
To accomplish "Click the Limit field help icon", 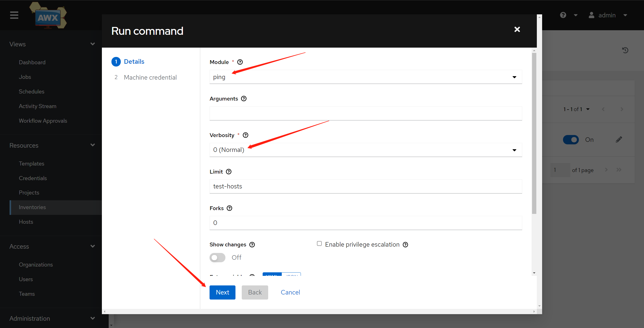I will pyautogui.click(x=229, y=172).
